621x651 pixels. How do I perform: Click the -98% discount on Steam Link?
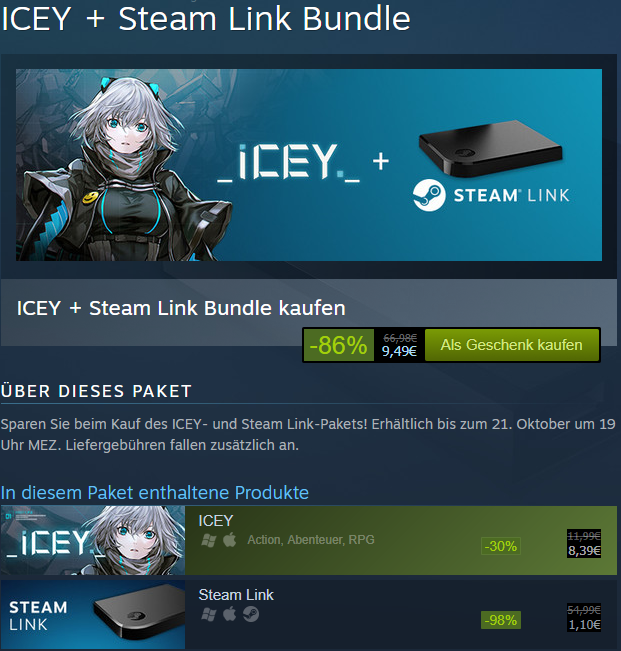pos(501,620)
